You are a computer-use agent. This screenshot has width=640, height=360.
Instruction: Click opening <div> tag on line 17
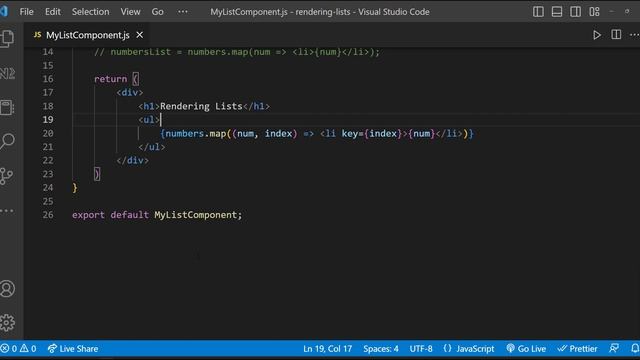click(x=130, y=93)
